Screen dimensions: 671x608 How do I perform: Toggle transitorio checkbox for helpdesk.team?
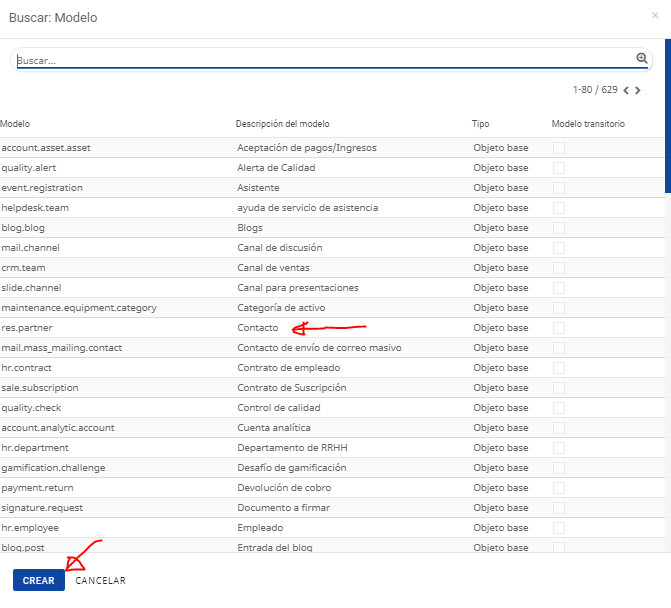tap(558, 208)
